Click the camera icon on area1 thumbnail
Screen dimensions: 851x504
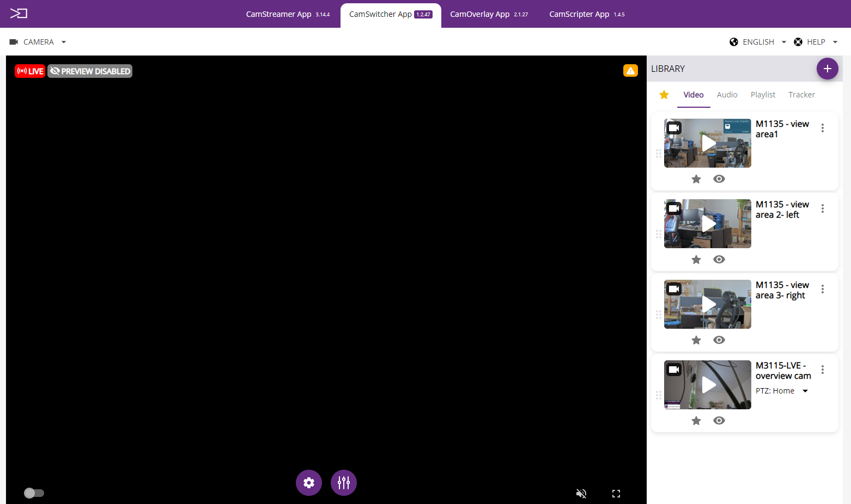tap(674, 128)
